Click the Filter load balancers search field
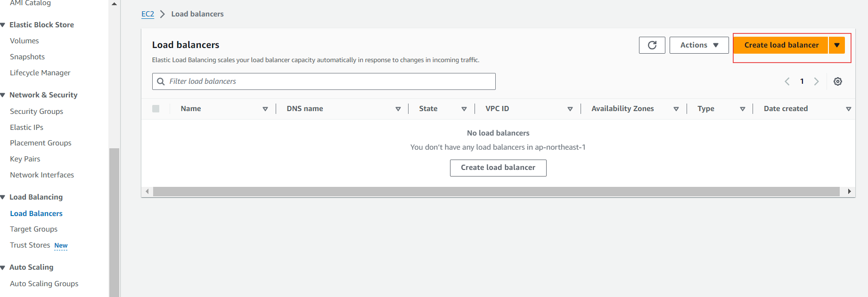Screen dimensions: 868x297 [x=330, y=81]
